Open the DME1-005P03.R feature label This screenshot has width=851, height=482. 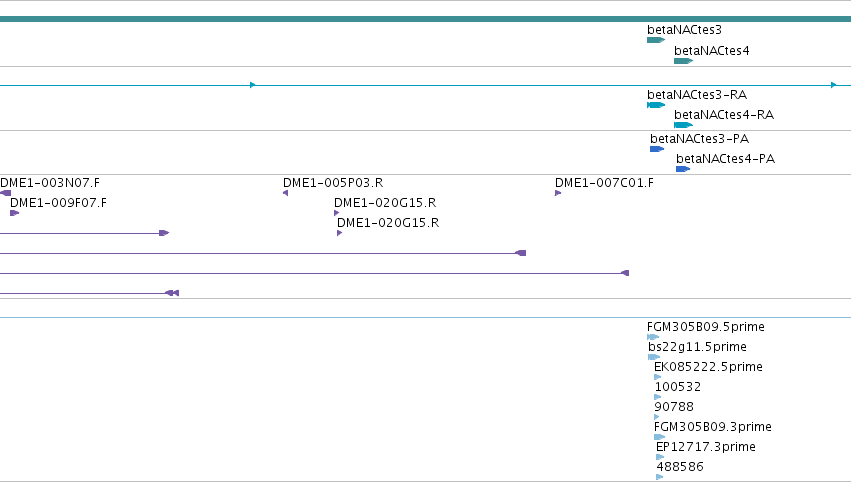333,183
